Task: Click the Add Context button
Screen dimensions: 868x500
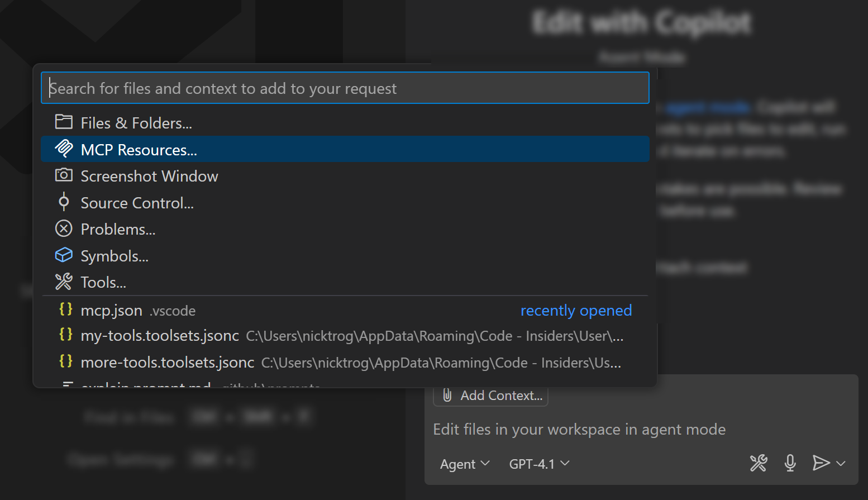Action: 490,395
